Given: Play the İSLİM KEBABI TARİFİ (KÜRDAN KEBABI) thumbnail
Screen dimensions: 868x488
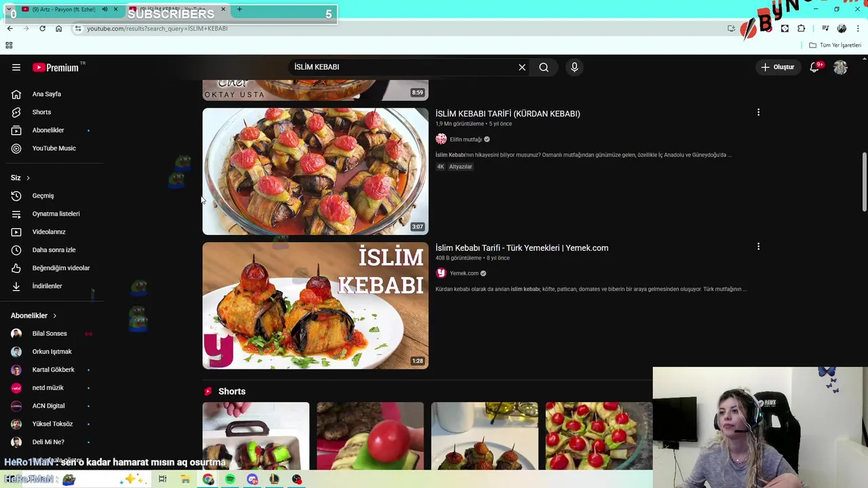Looking at the screenshot, I should click(315, 171).
